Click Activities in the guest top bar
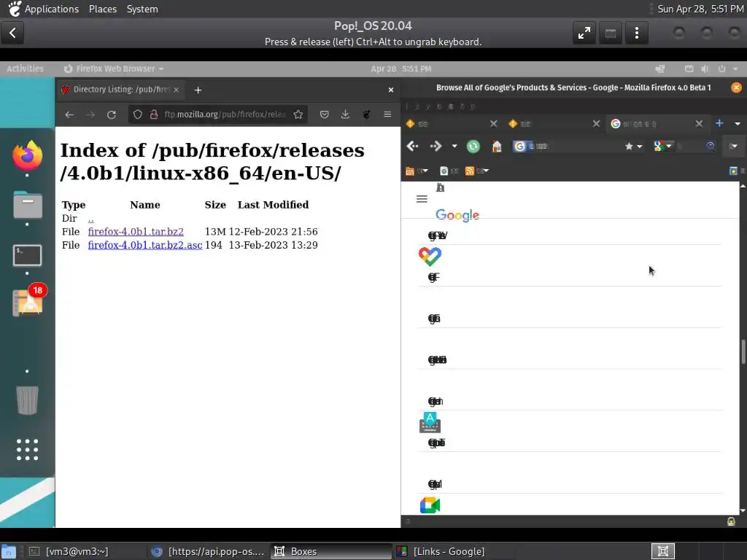Screen dimensions: 747x560 pyautogui.click(x=25, y=69)
